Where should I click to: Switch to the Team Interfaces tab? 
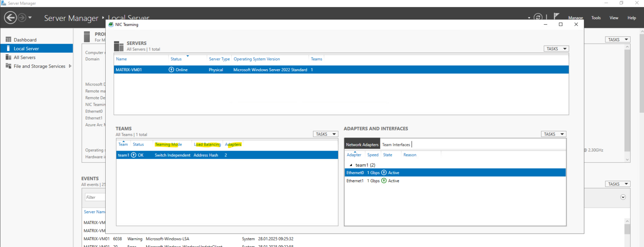[x=396, y=144]
